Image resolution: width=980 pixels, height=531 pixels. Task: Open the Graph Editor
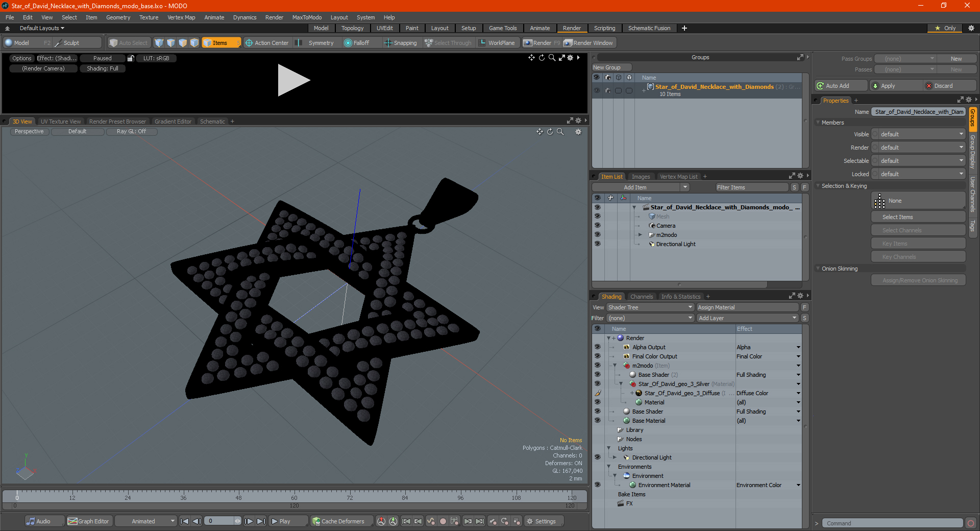click(88, 521)
